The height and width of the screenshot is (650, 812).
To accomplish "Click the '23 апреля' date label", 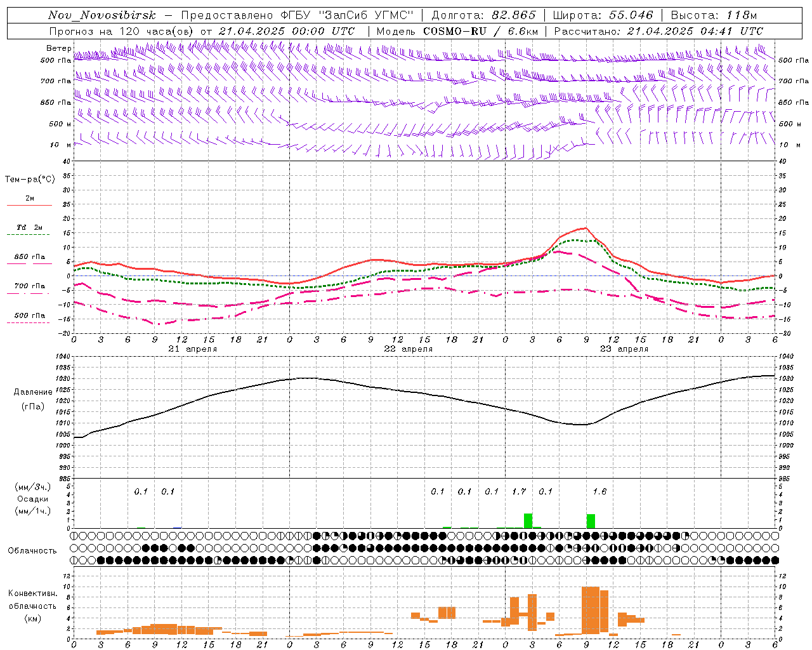I will click(624, 349).
